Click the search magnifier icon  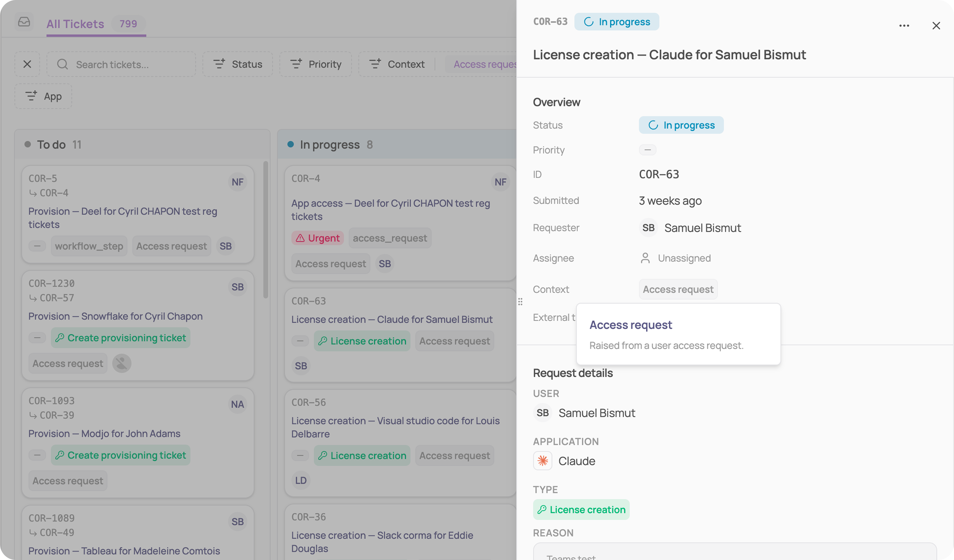(x=63, y=64)
